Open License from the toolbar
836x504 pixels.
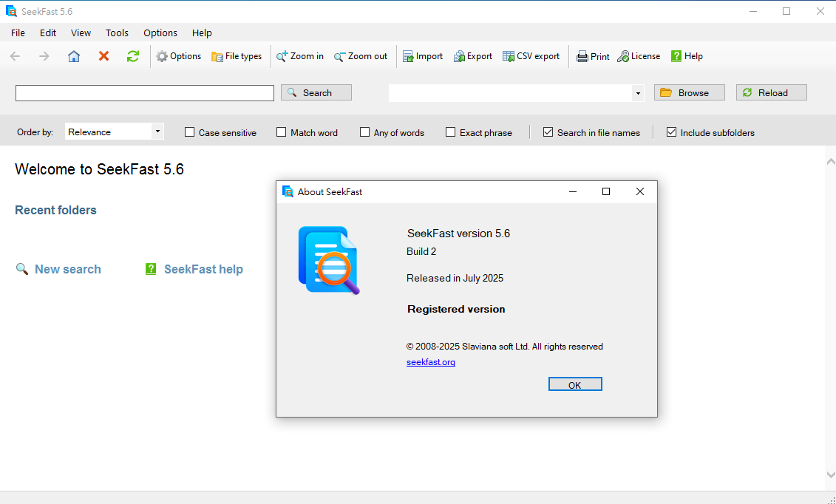coord(638,56)
